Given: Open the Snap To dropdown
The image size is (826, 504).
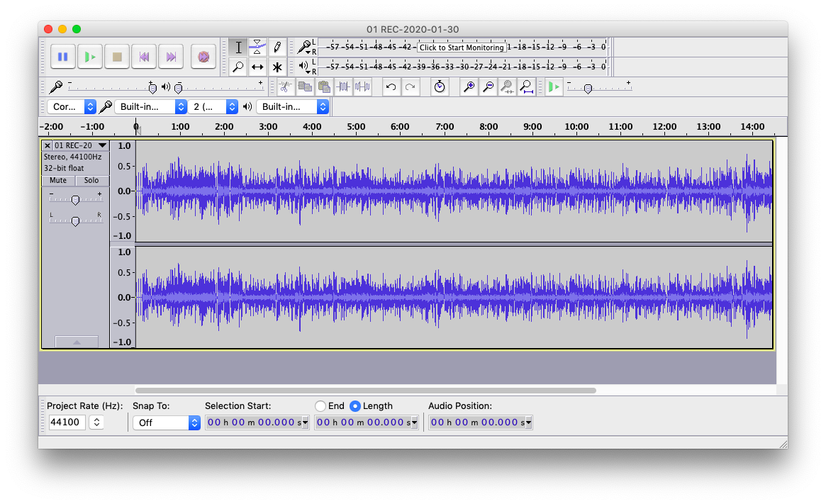Looking at the screenshot, I should point(167,422).
